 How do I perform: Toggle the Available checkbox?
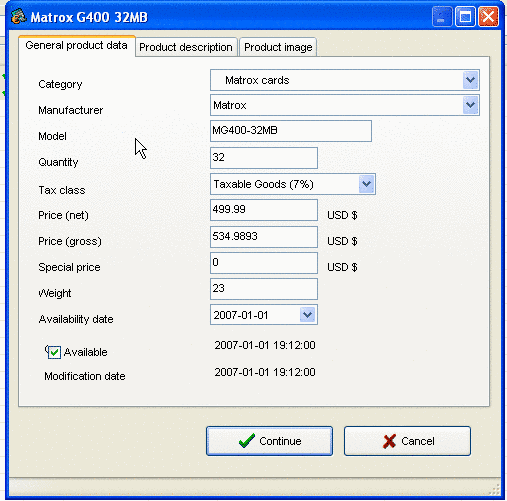[54, 352]
